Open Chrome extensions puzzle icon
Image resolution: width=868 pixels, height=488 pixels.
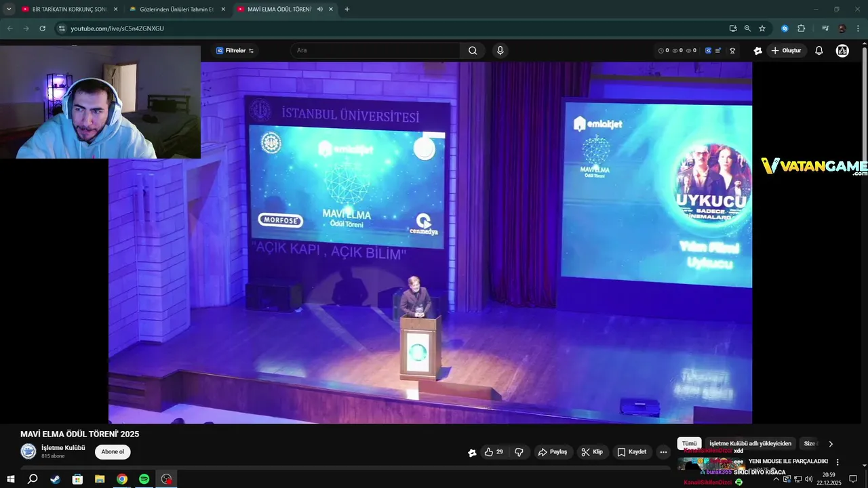[x=801, y=28]
